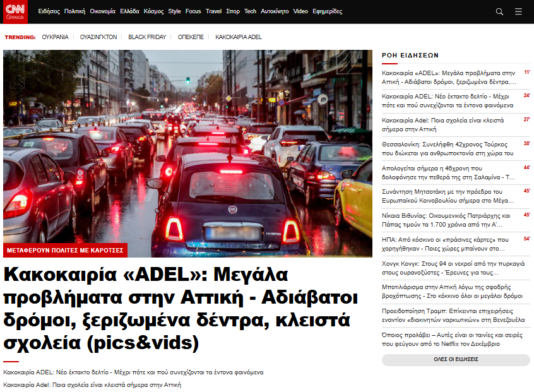Click the ΜΕΤΑΦΕΡΟΥΝ ΠΟΛΙΤΕΣ ΜΕ ΚΑΡΟΤΣΕΣ red label

65,250
